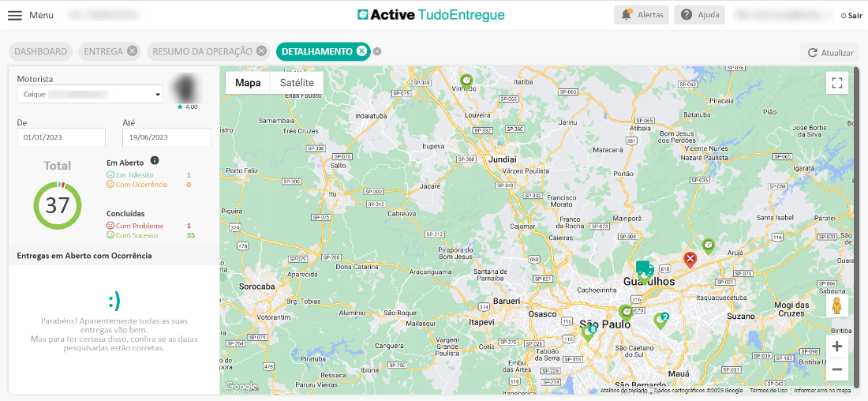Open the De start date field
This screenshot has width=868, height=401.
coord(62,137)
